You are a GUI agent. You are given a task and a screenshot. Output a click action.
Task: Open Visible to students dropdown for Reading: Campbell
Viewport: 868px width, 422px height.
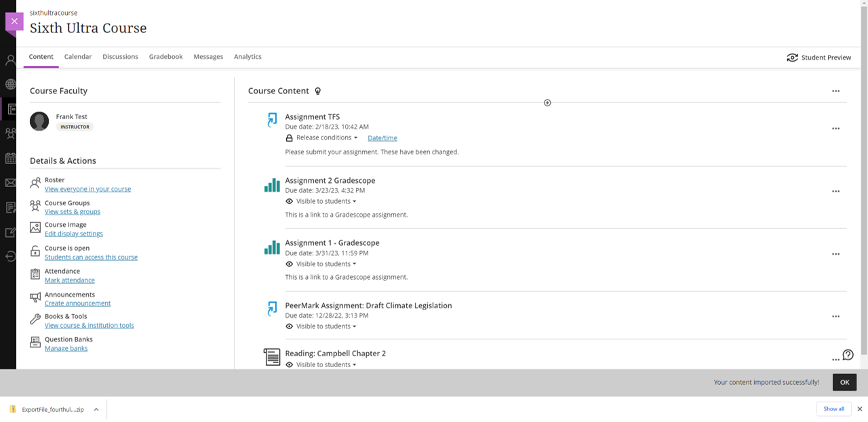tap(326, 364)
